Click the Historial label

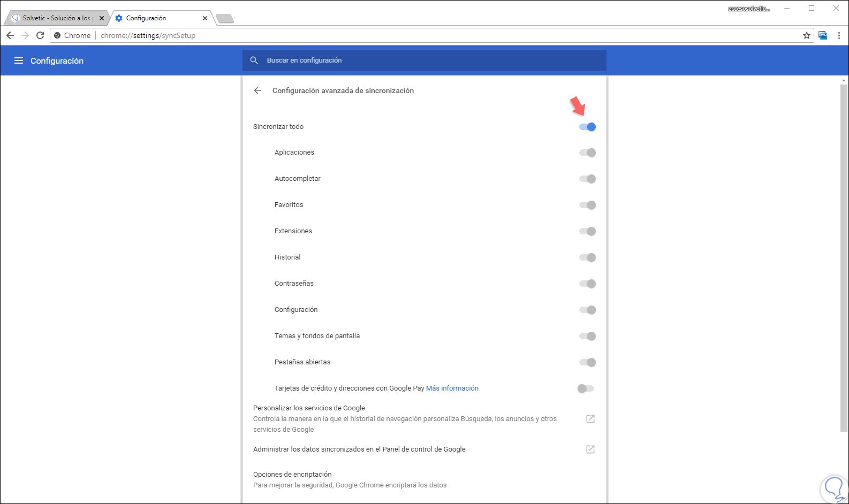point(287,257)
